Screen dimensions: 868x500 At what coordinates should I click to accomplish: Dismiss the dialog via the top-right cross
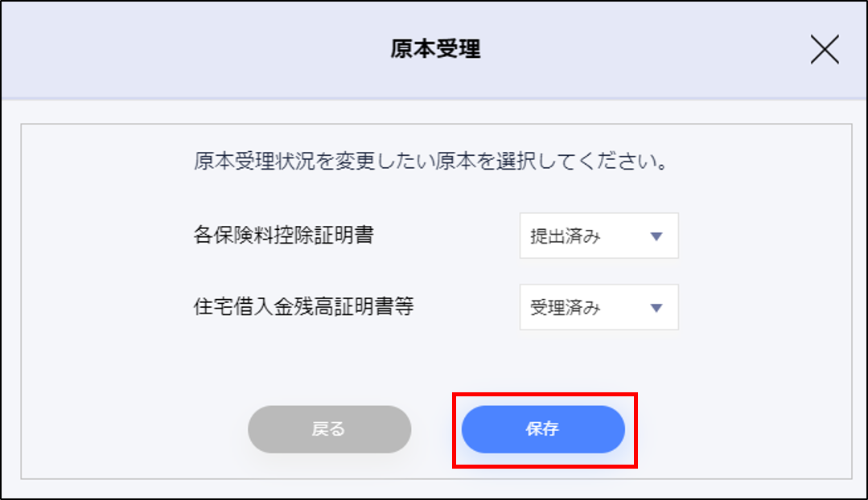[x=825, y=49]
